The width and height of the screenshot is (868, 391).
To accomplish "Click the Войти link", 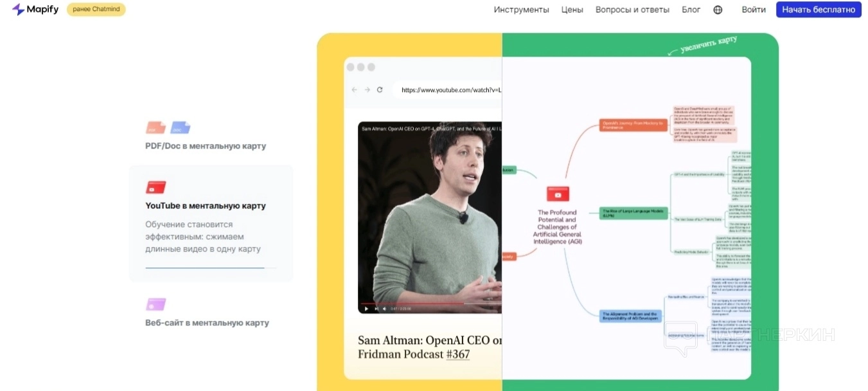I will [754, 10].
